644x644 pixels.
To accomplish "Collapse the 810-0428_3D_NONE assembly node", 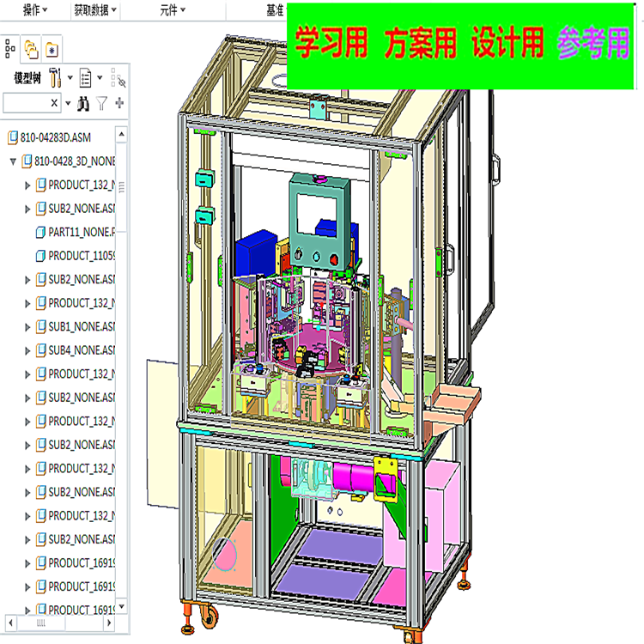I will [13, 161].
